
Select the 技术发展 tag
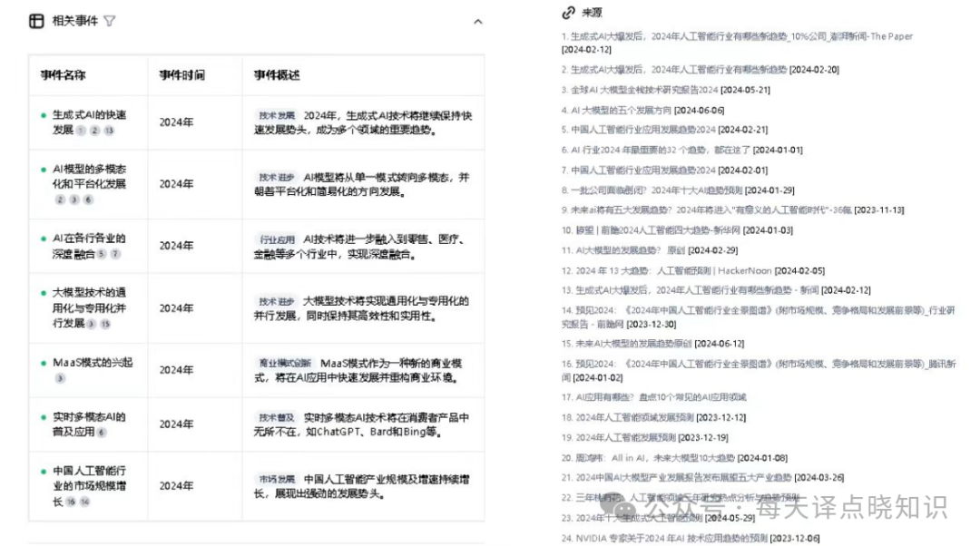pyautogui.click(x=273, y=112)
